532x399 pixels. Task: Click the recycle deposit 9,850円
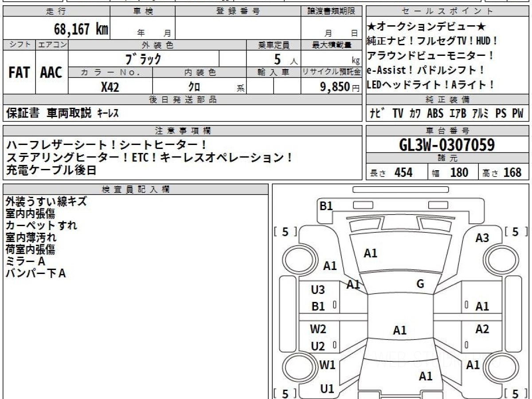pos(340,87)
